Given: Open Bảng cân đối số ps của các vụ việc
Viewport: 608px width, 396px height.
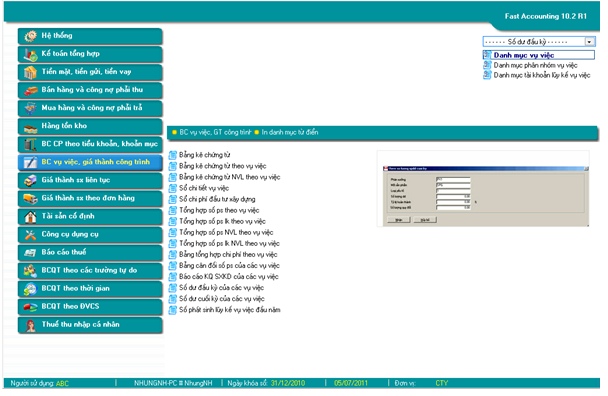Looking at the screenshot, I should pyautogui.click(x=225, y=266).
